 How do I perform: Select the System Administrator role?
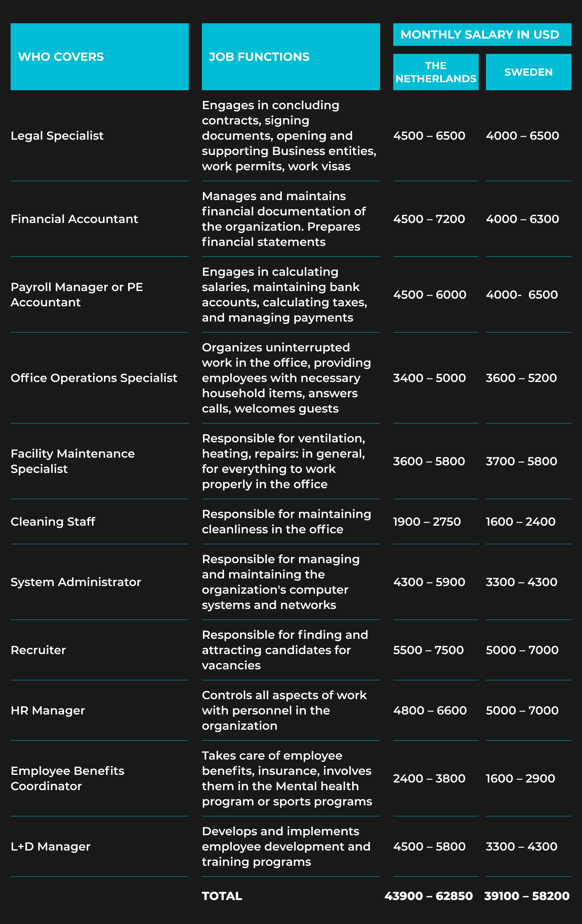click(x=76, y=582)
